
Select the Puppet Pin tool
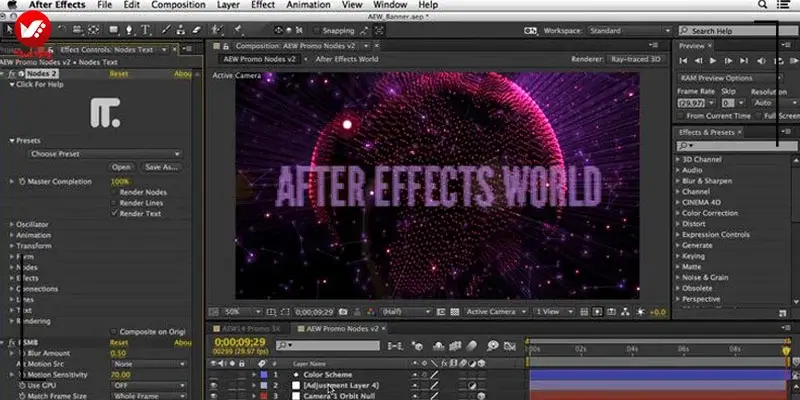[237, 30]
